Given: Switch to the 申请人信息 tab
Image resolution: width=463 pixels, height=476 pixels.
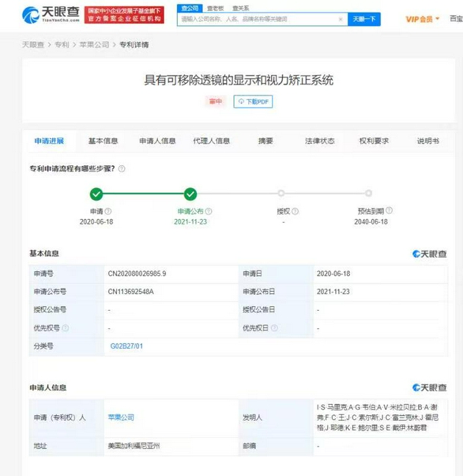Looking at the screenshot, I should point(157,141).
